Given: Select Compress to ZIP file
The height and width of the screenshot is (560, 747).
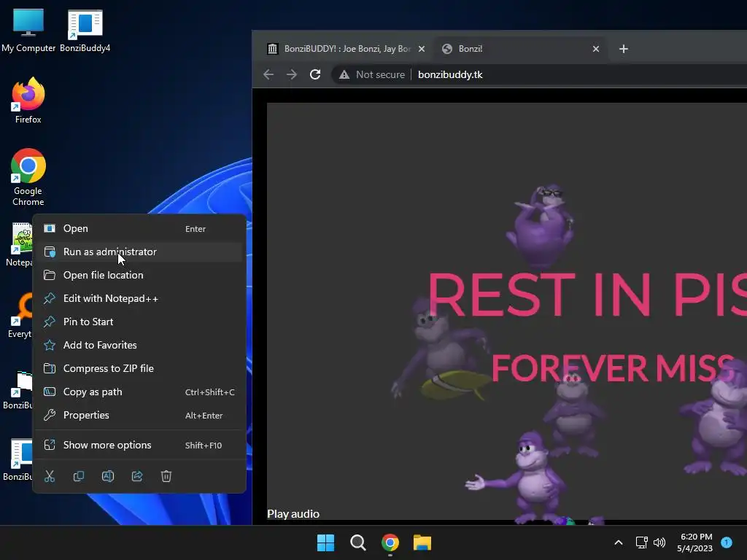Looking at the screenshot, I should tap(139, 368).
